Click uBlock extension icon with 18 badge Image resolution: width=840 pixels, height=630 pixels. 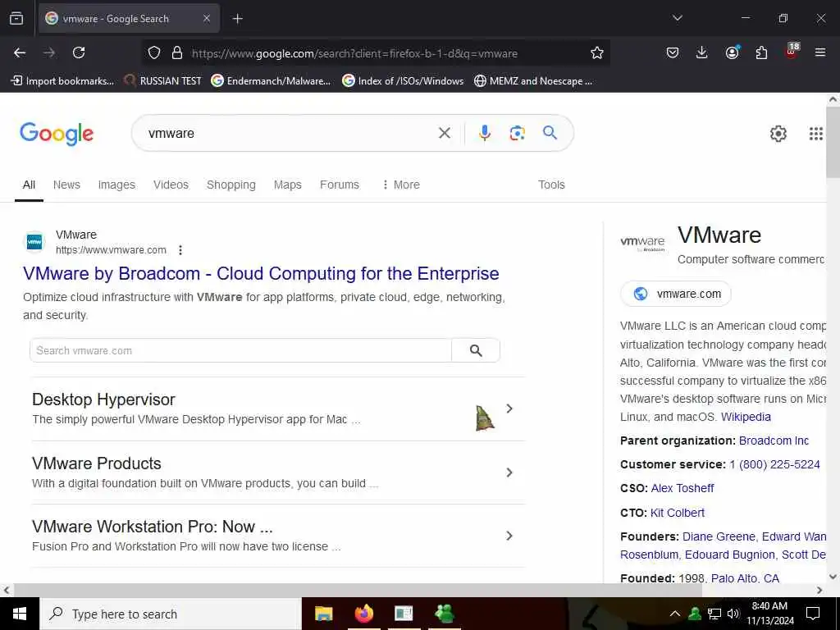792,52
